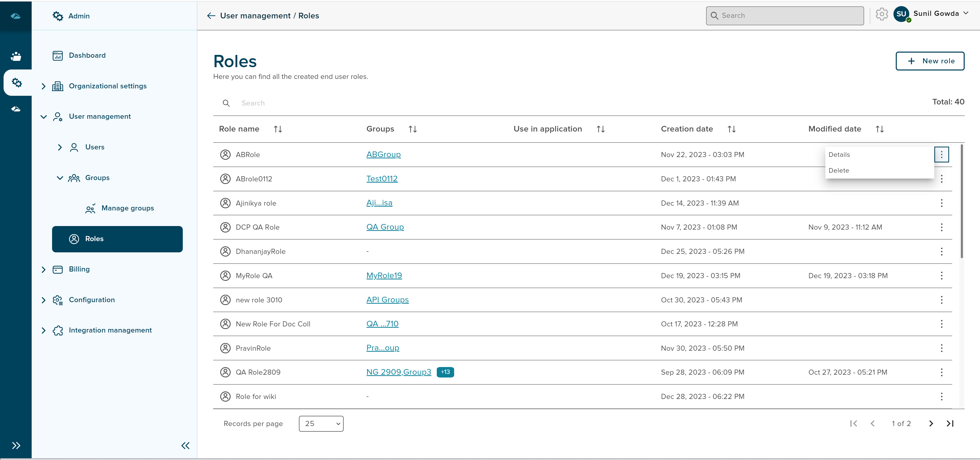Click the New role button

930,61
